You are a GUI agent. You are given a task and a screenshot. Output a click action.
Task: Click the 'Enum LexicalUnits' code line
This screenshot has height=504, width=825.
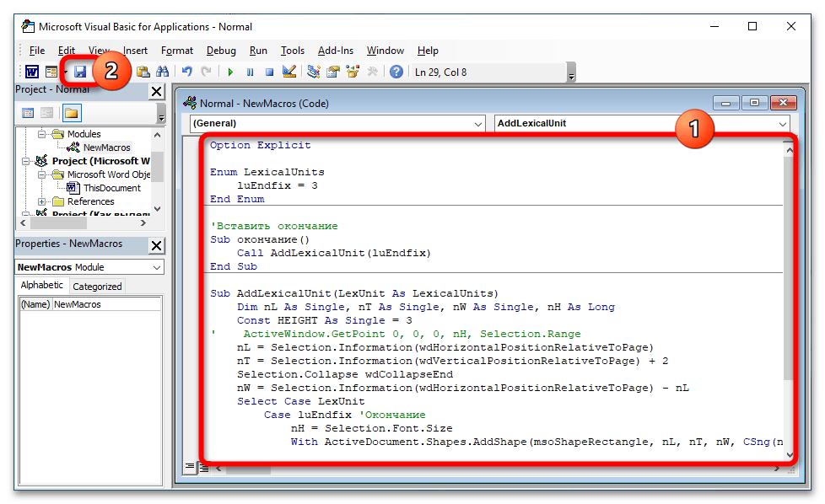click(267, 172)
